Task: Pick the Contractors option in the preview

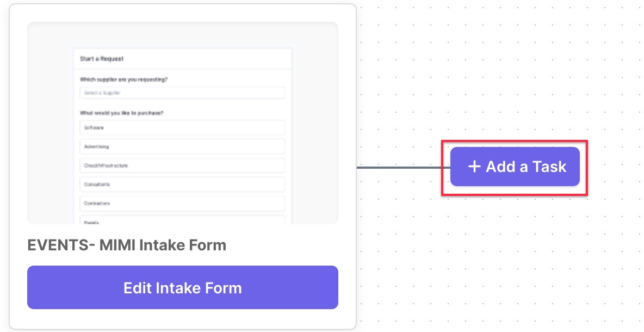Action: tap(182, 204)
